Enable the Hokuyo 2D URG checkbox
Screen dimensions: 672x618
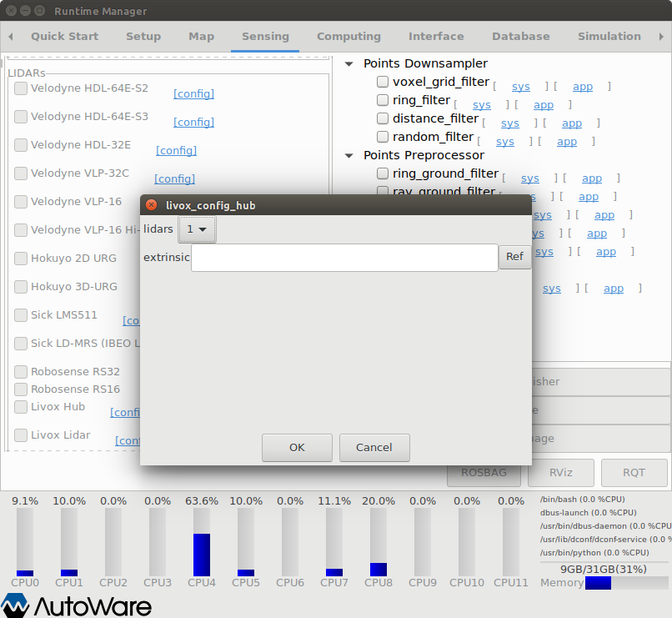(21, 259)
